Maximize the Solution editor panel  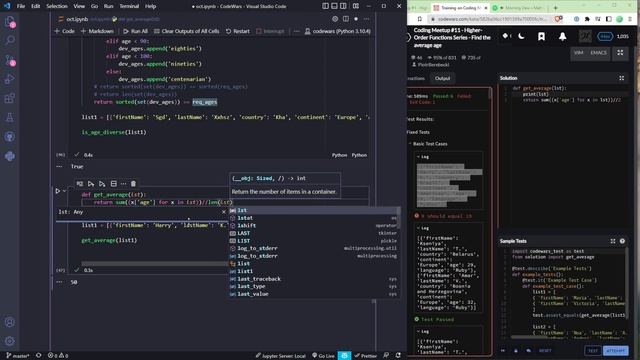tap(622, 78)
